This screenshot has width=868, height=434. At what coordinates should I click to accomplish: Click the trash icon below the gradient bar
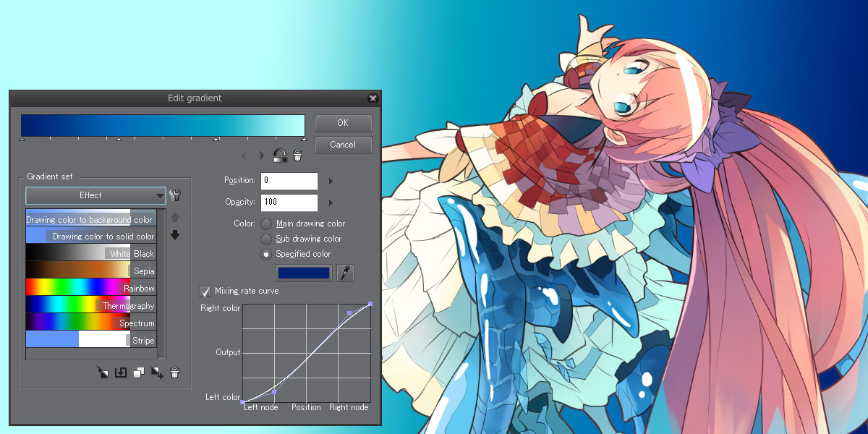coord(297,155)
